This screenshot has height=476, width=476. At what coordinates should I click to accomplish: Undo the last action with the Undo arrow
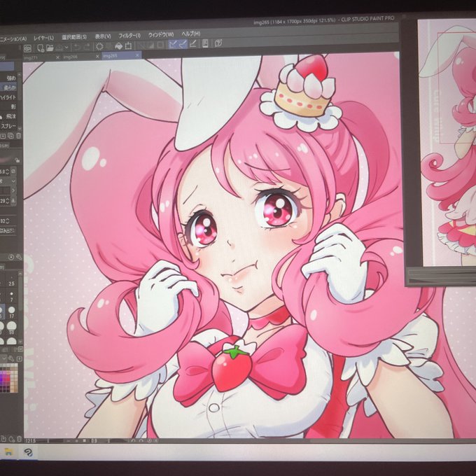coord(77,47)
